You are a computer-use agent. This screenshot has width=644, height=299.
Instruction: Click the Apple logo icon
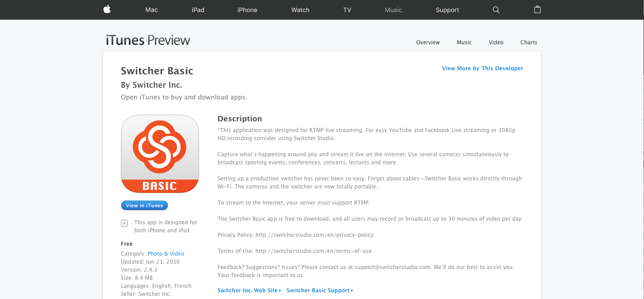pos(107,9)
